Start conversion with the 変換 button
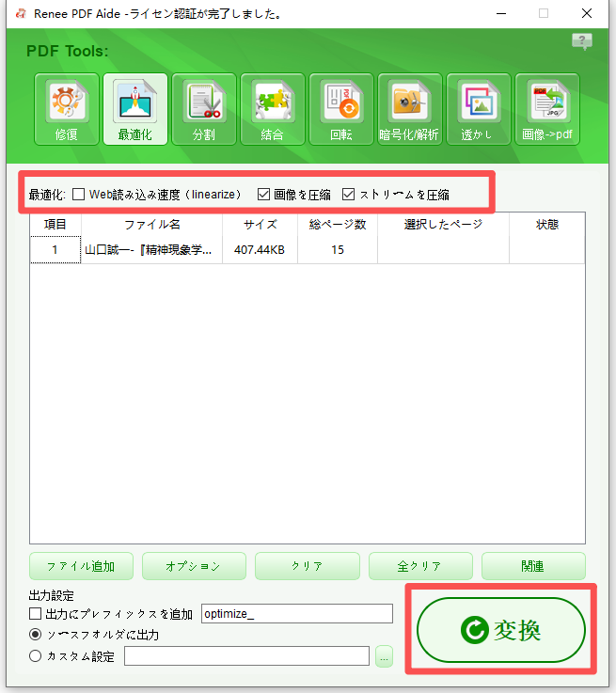This screenshot has height=693, width=616. (x=501, y=630)
